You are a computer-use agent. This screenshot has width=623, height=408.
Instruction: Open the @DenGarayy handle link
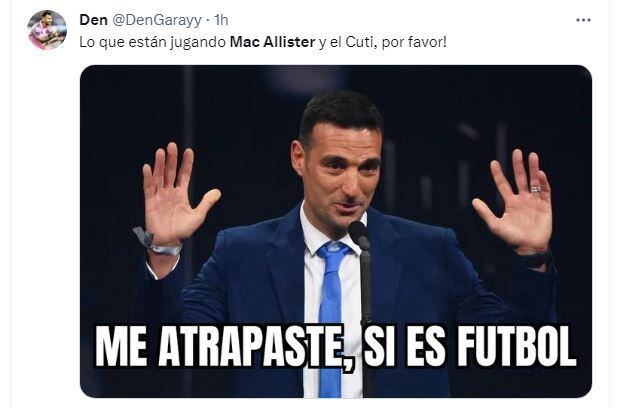tap(157, 20)
